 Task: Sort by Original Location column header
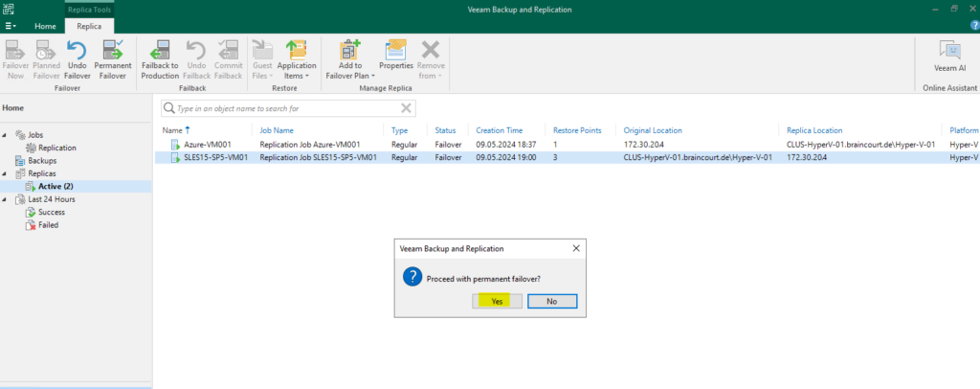(x=653, y=130)
